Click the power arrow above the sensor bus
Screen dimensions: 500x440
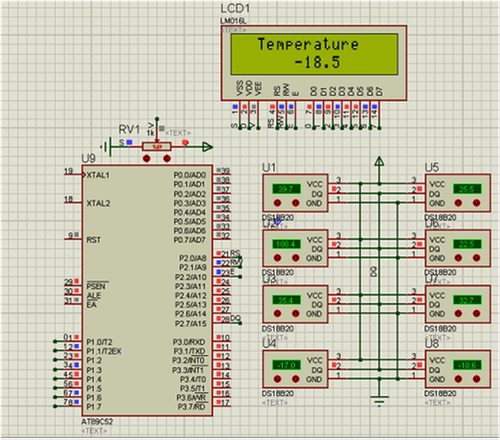379,162
